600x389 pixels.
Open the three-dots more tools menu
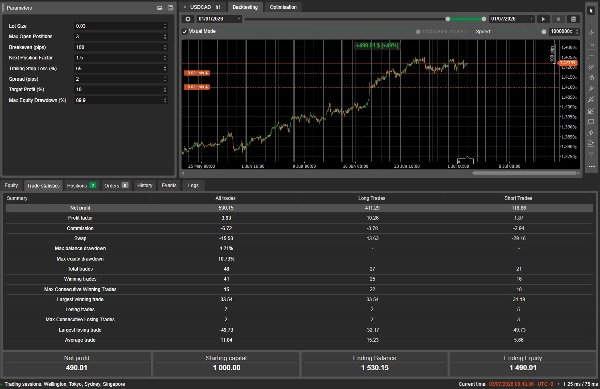591,166
